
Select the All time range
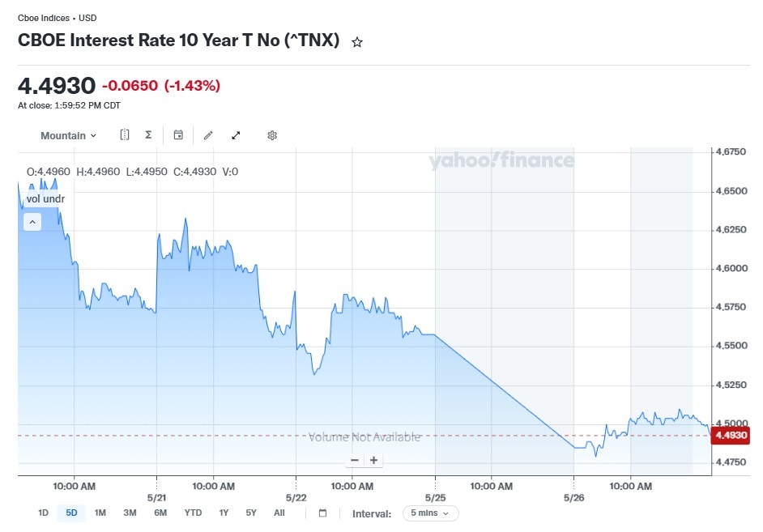click(x=279, y=513)
